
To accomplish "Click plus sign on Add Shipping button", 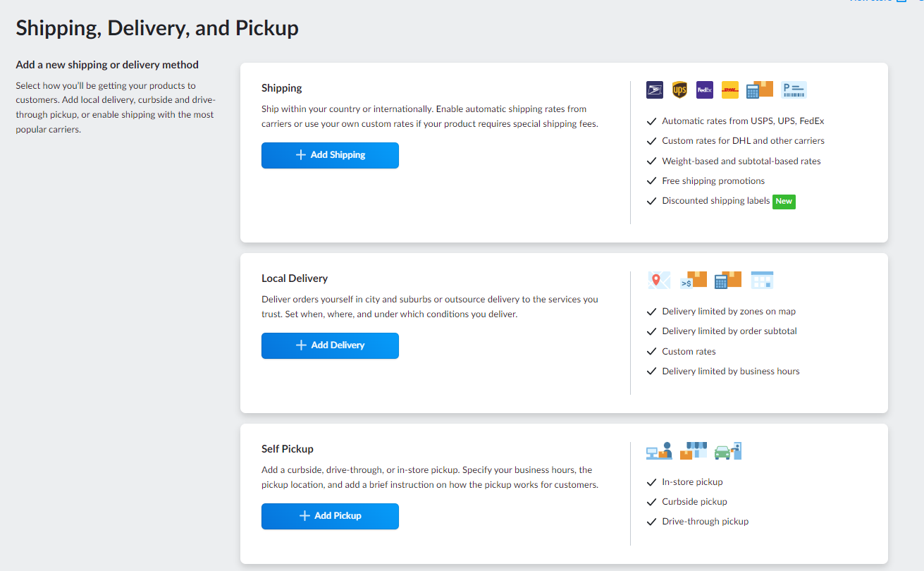I will 301,155.
